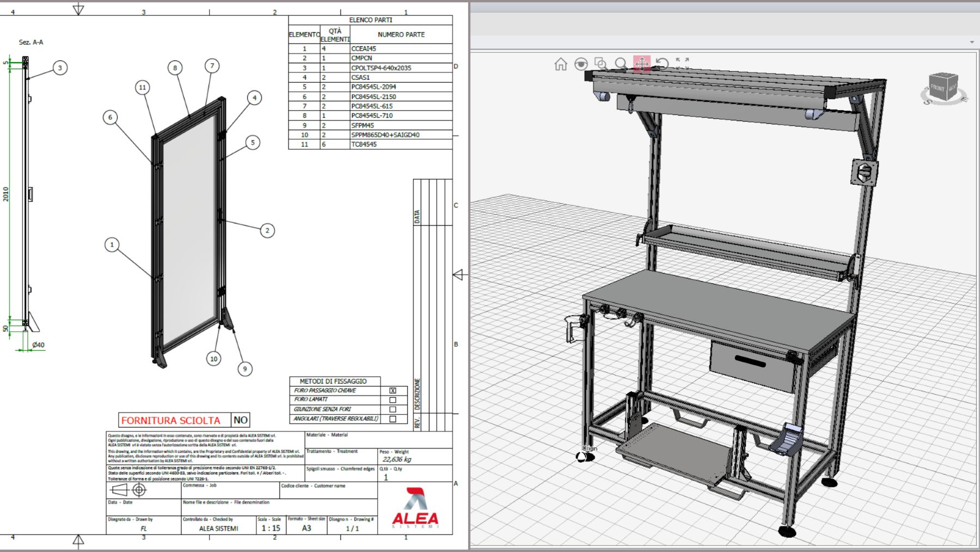The height and width of the screenshot is (552, 980).
Task: Click the FRONT face of the view cube
Action: click(938, 88)
